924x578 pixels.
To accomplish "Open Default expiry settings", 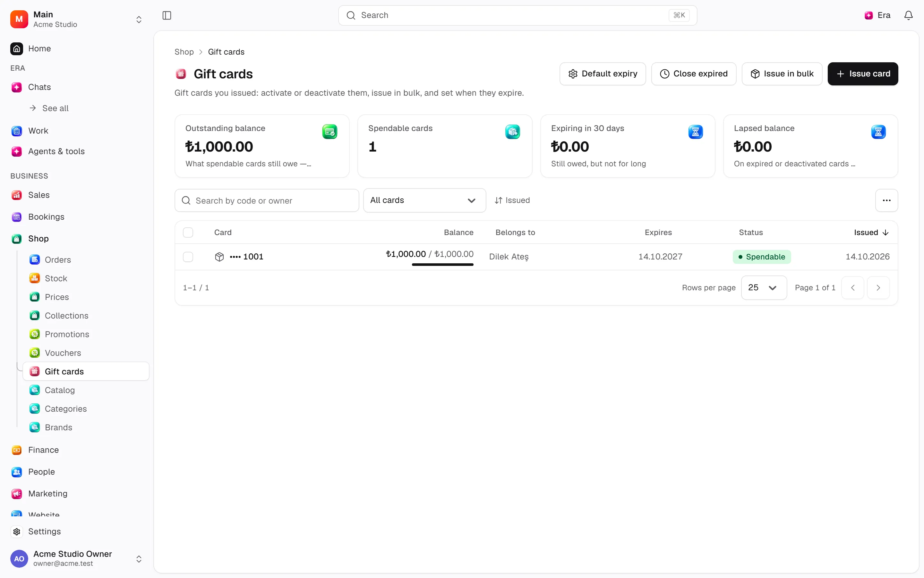I will click(603, 74).
